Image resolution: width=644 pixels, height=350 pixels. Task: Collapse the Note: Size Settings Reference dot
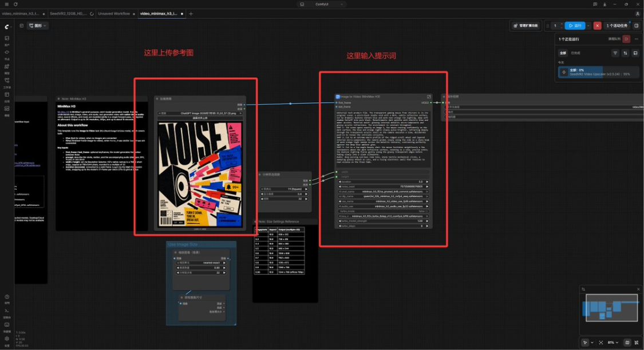click(255, 221)
